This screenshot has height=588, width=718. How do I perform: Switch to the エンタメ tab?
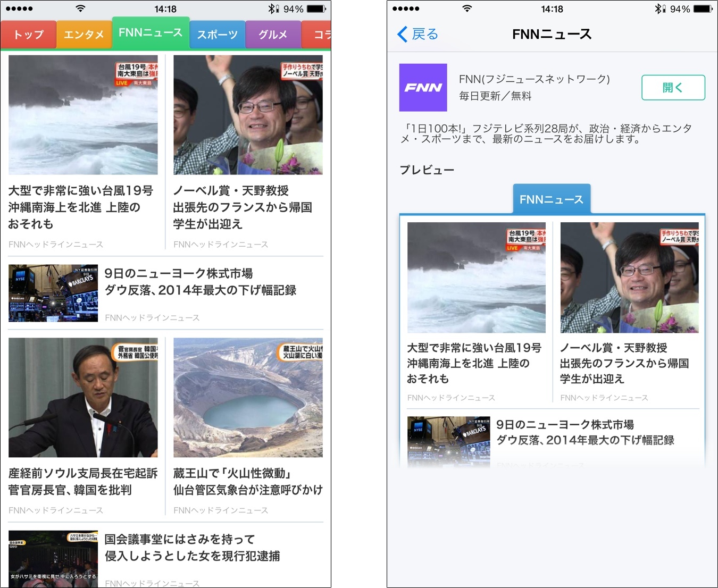coord(84,35)
